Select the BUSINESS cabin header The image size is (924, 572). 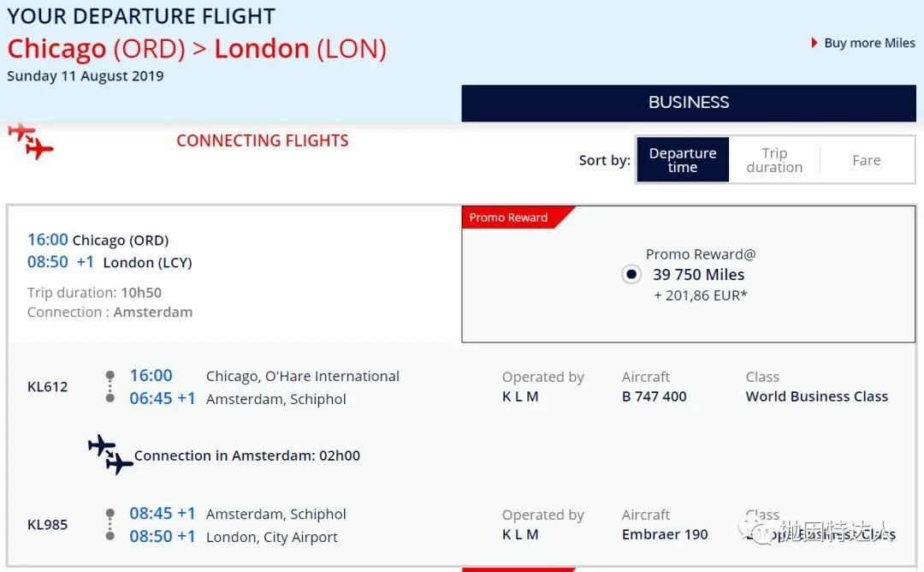[689, 103]
